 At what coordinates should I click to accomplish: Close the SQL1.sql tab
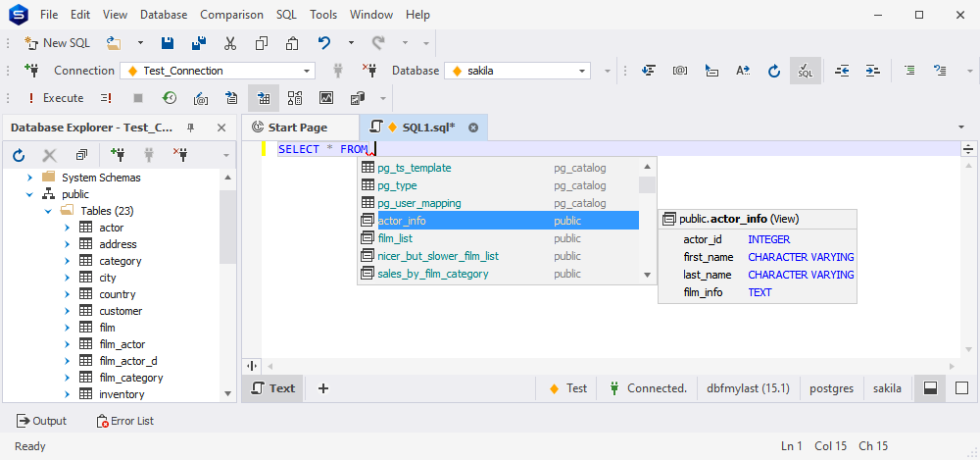(473, 128)
